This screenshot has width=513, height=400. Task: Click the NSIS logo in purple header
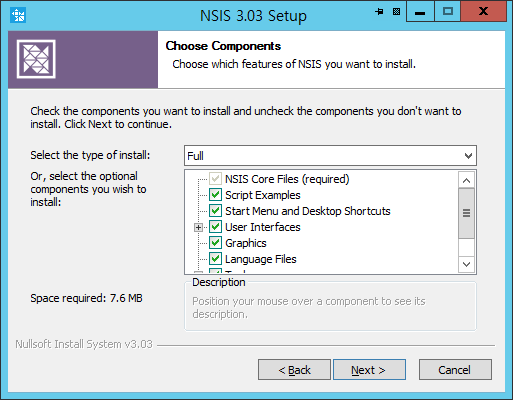36,59
